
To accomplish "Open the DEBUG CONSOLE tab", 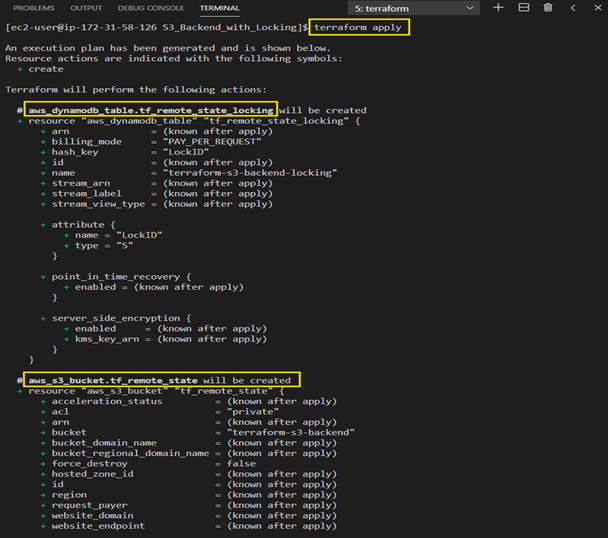I will click(151, 8).
